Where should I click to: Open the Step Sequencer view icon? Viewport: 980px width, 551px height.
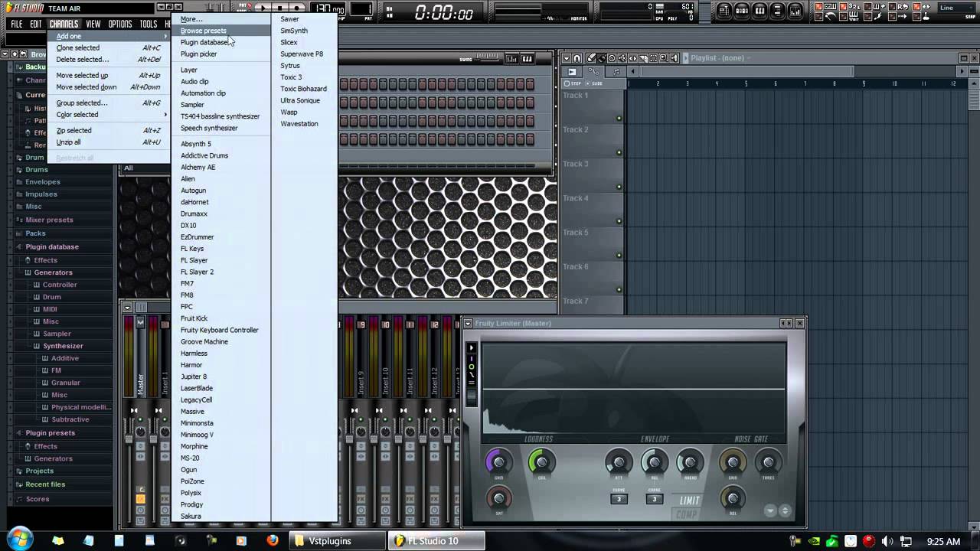click(742, 11)
